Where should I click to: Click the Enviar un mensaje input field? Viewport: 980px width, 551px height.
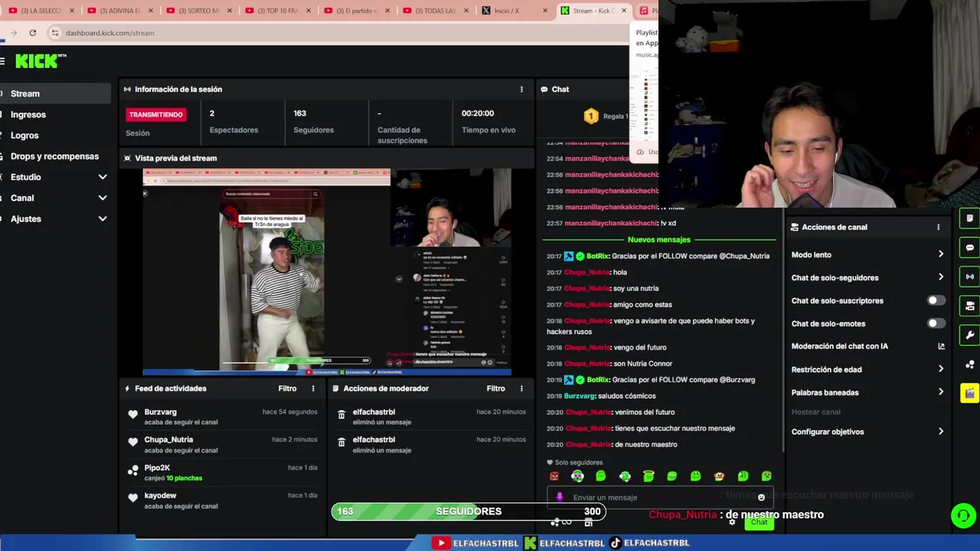pos(658,497)
